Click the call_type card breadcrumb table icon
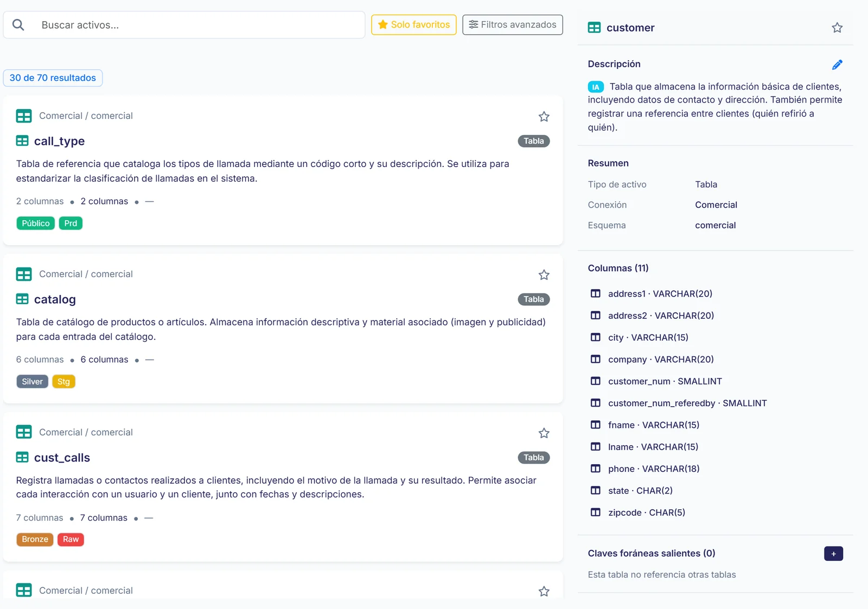Image resolution: width=868 pixels, height=609 pixels. (24, 116)
